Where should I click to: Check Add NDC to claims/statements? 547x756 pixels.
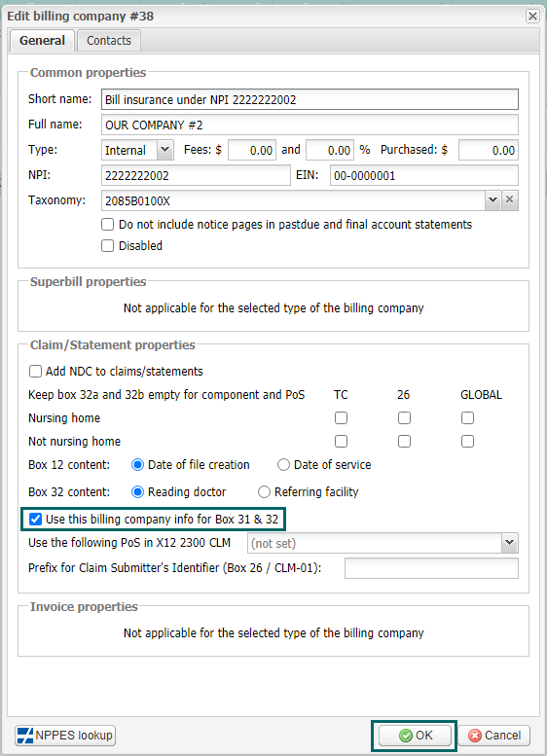point(35,372)
